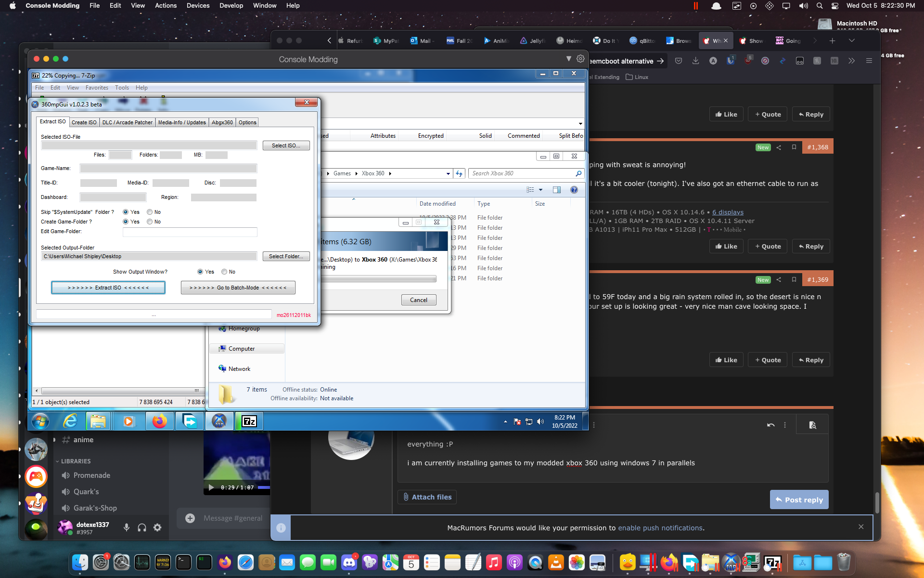
Task: Open Safari new tab plus icon
Action: click(x=832, y=41)
